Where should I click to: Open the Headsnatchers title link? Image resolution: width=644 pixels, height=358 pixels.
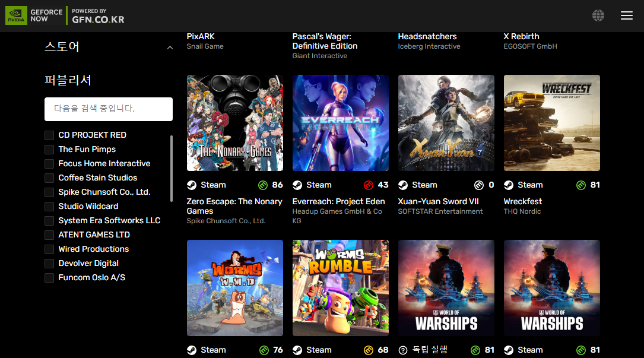[427, 37]
